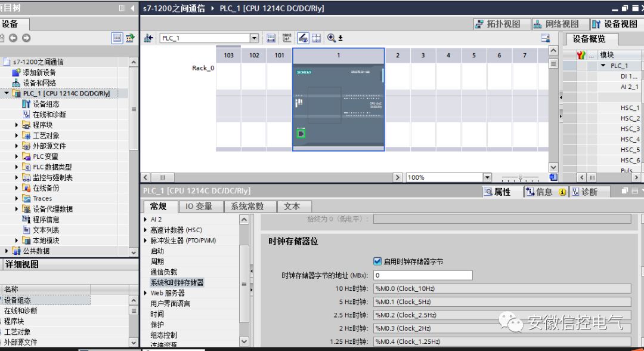This screenshot has height=351, width=644.
Task: Click the back navigation arrow in project tree toolbar
Action: coord(12,38)
